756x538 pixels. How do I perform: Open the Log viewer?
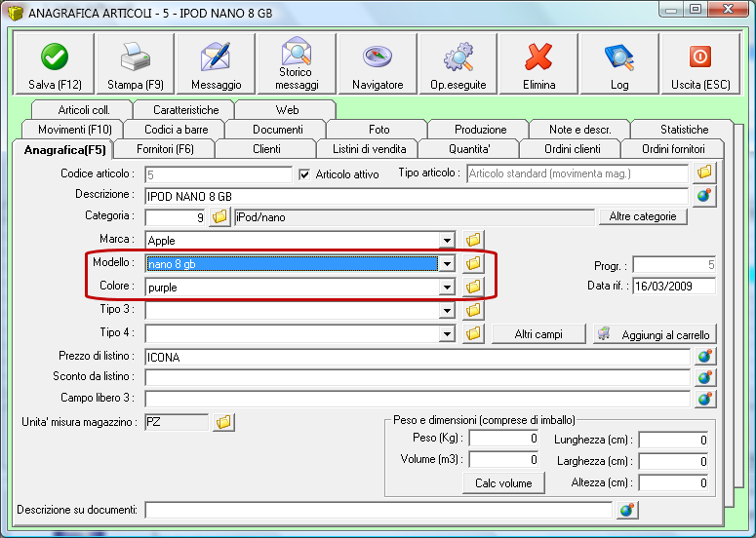point(619,63)
